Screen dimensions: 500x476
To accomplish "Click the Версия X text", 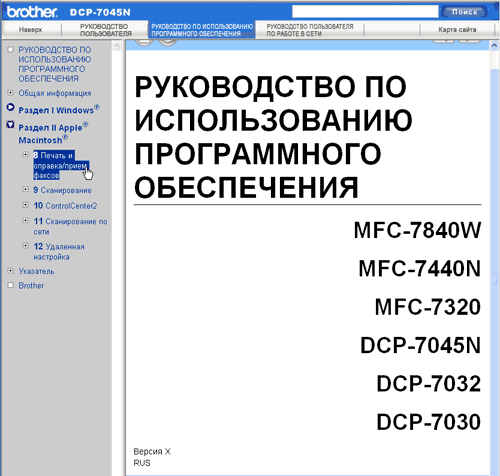I will (152, 452).
